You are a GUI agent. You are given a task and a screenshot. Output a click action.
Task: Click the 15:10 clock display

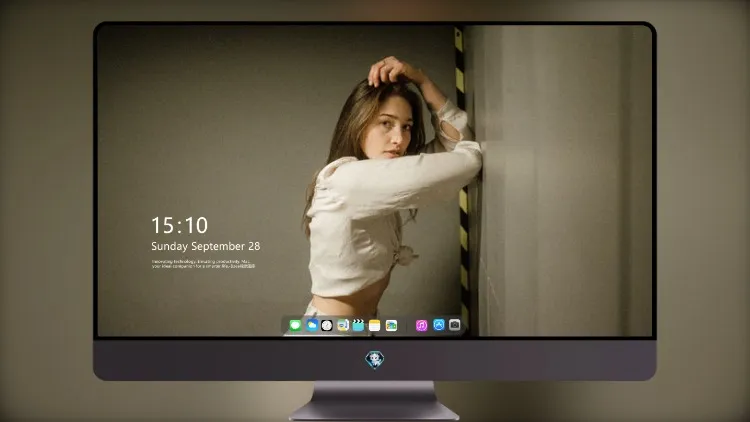click(x=179, y=225)
